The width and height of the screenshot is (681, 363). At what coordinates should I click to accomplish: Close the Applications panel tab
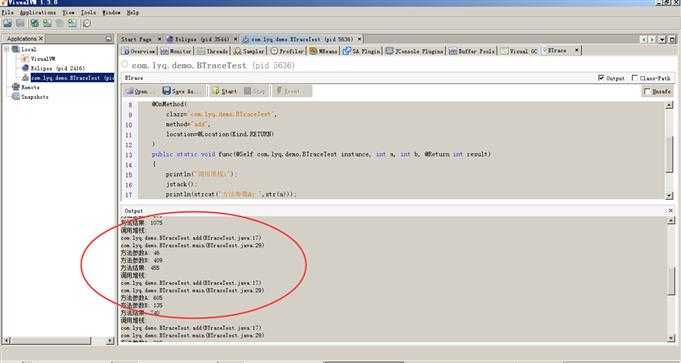coord(41,39)
